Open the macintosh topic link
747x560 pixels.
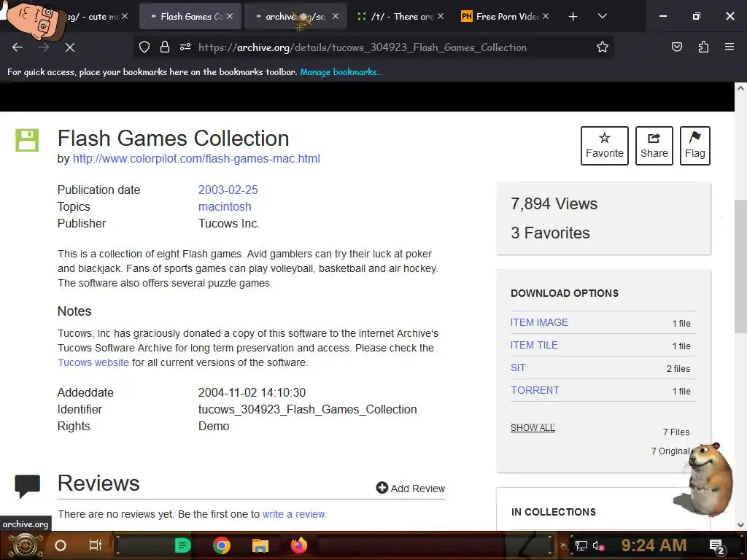coord(225,206)
